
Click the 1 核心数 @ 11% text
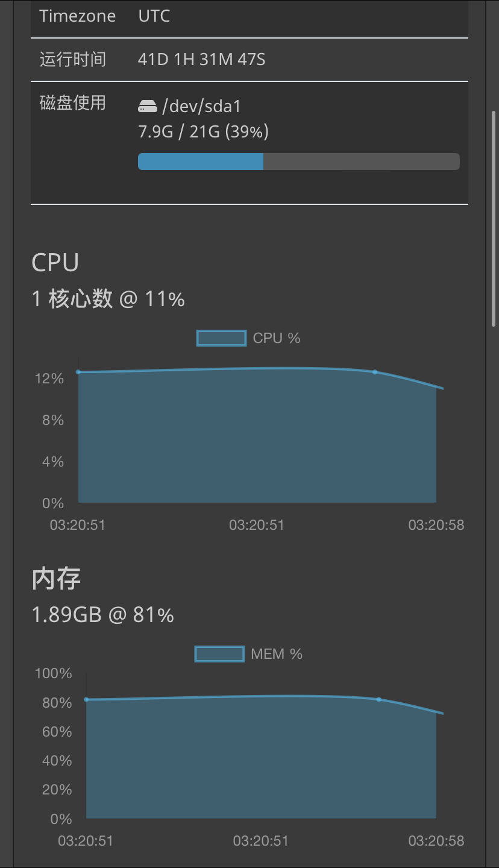pyautogui.click(x=108, y=298)
